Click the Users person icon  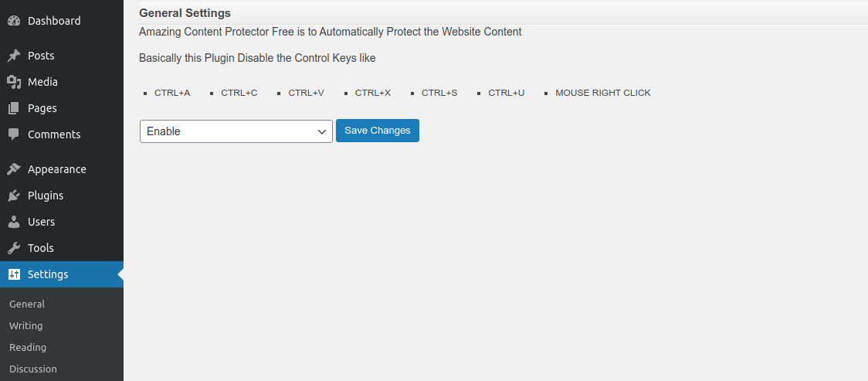coord(14,222)
